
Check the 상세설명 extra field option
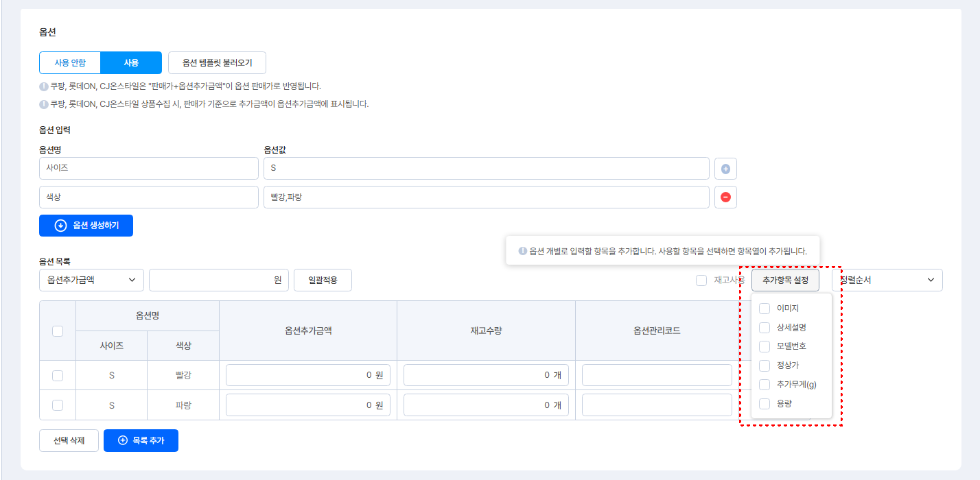[765, 328]
